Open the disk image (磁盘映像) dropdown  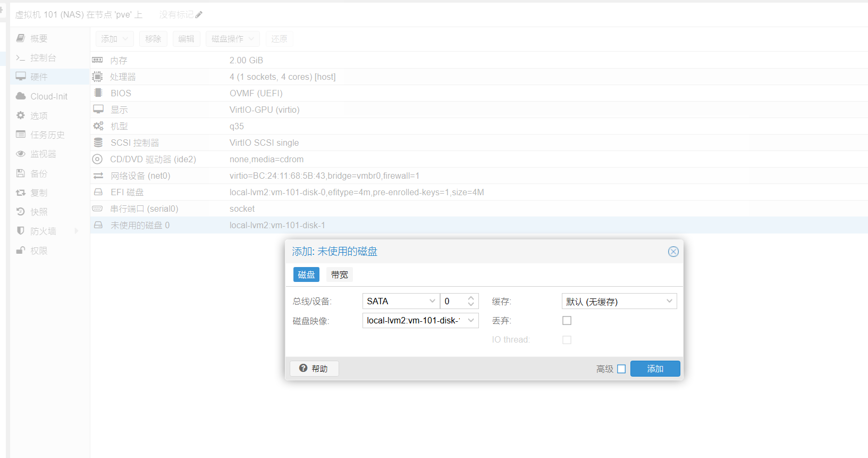[471, 320]
